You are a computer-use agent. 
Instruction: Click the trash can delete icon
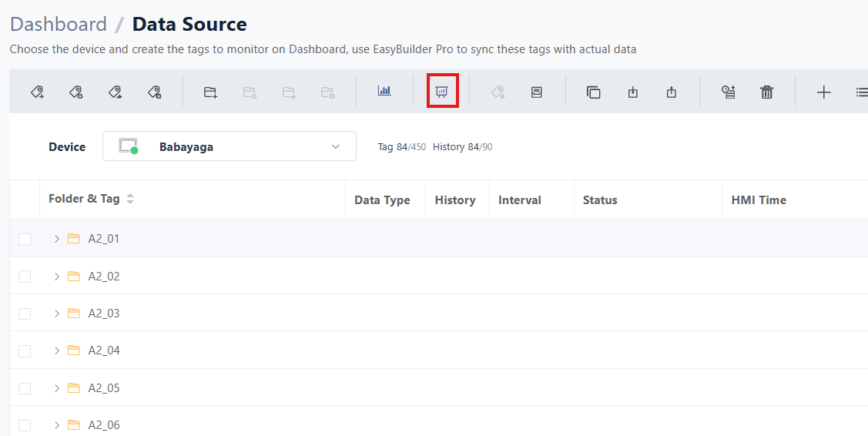[x=766, y=92]
